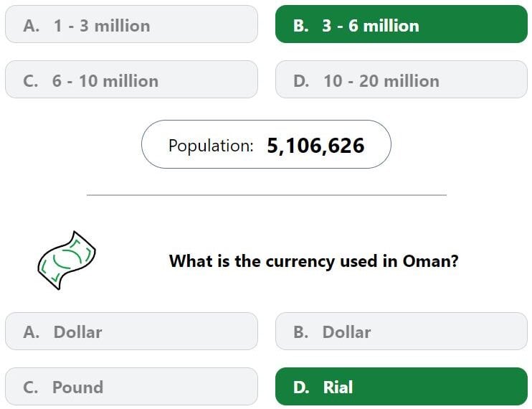Click the 5,106,626 population number
The image size is (532, 409).
pos(315,146)
